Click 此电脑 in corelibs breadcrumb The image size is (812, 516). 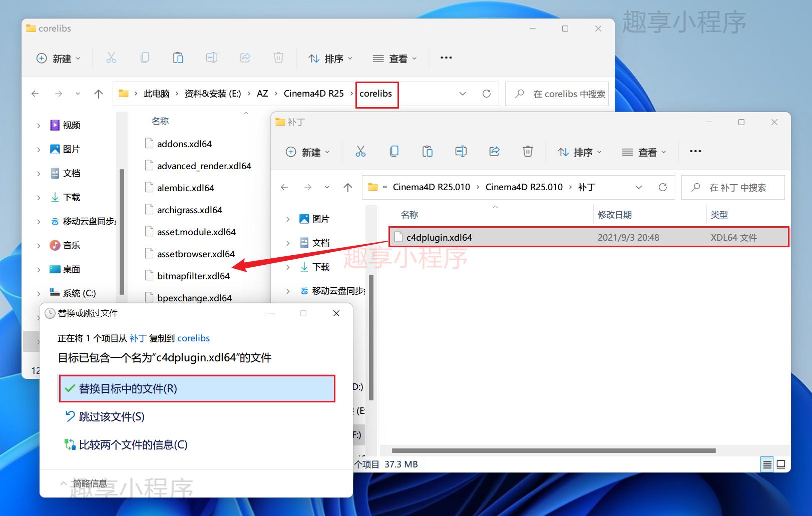point(156,94)
